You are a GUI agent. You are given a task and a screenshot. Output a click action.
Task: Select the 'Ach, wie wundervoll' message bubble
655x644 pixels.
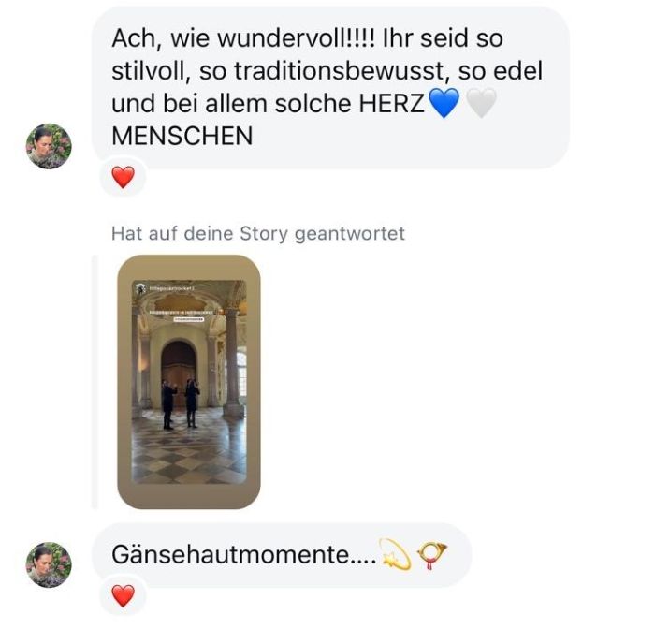coord(330,87)
